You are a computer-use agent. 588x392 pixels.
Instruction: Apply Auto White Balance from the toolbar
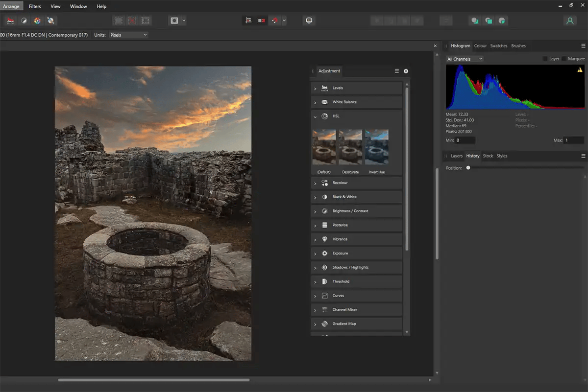(x=51, y=21)
